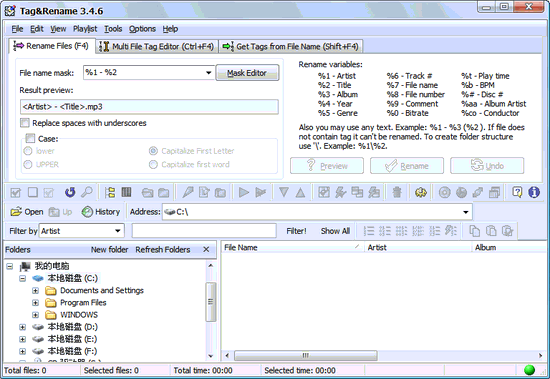This screenshot has height=379, width=550.
Task: Click the lightning bolt toolbar icon
Action: tap(340, 192)
